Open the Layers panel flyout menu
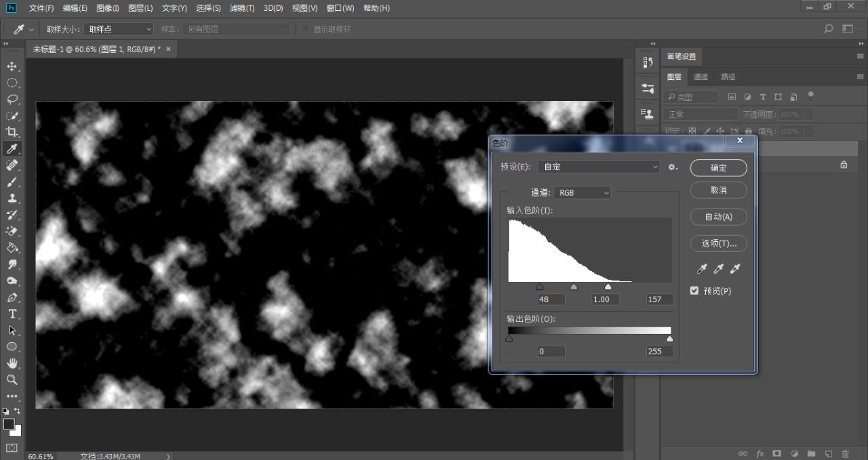This screenshot has height=460, width=868. pyautogui.click(x=860, y=77)
